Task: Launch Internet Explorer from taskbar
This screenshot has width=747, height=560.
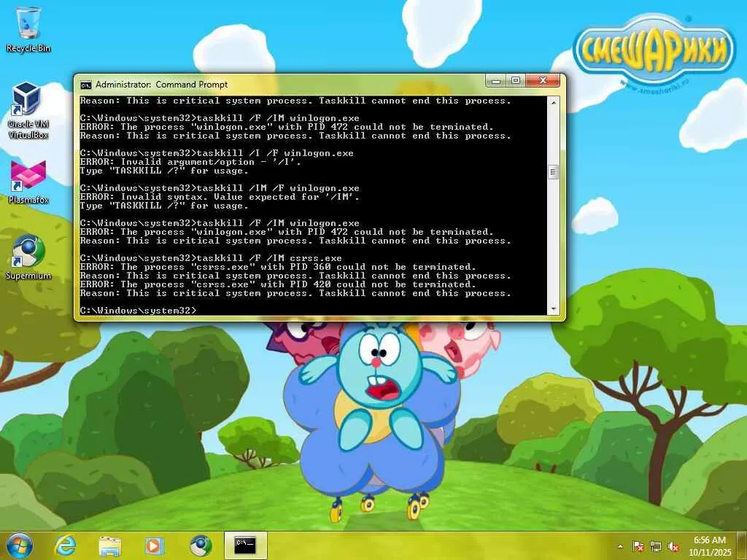Action: coord(66,545)
